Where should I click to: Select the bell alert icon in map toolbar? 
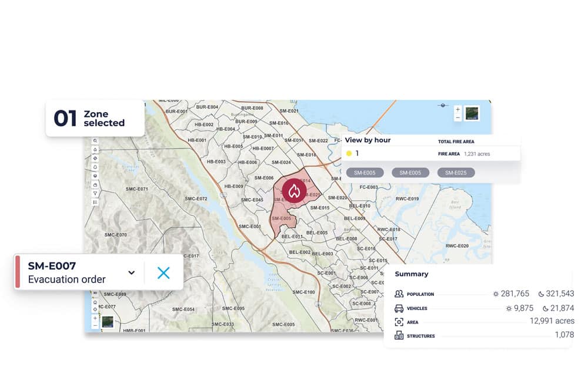pos(95,167)
